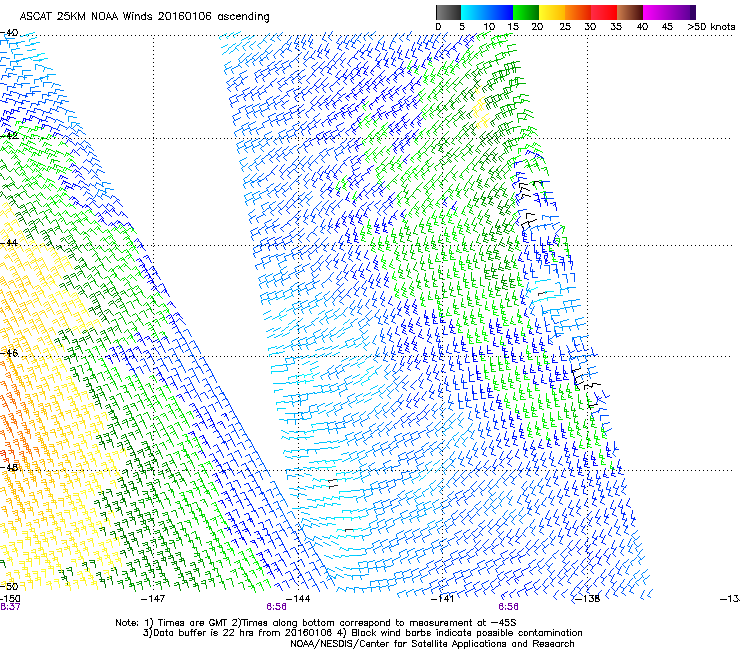The height and width of the screenshot is (650, 740).
Task: Click the 'Data buffer is 22 hrs' note
Action: pos(362,633)
